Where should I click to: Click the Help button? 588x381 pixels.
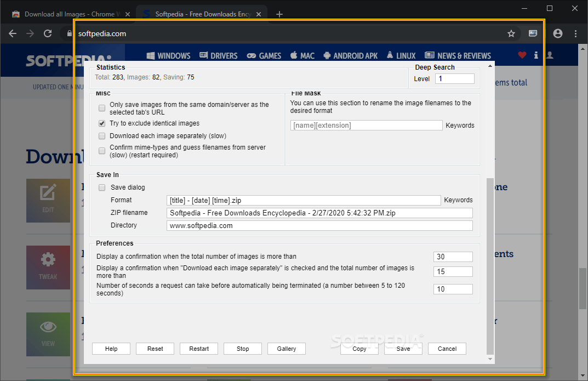[111, 349]
